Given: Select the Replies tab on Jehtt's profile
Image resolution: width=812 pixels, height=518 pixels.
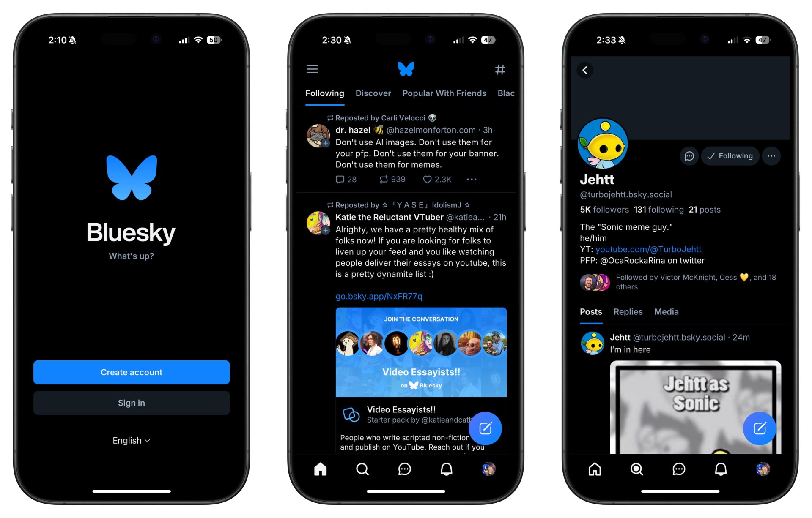Looking at the screenshot, I should pyautogui.click(x=630, y=312).
